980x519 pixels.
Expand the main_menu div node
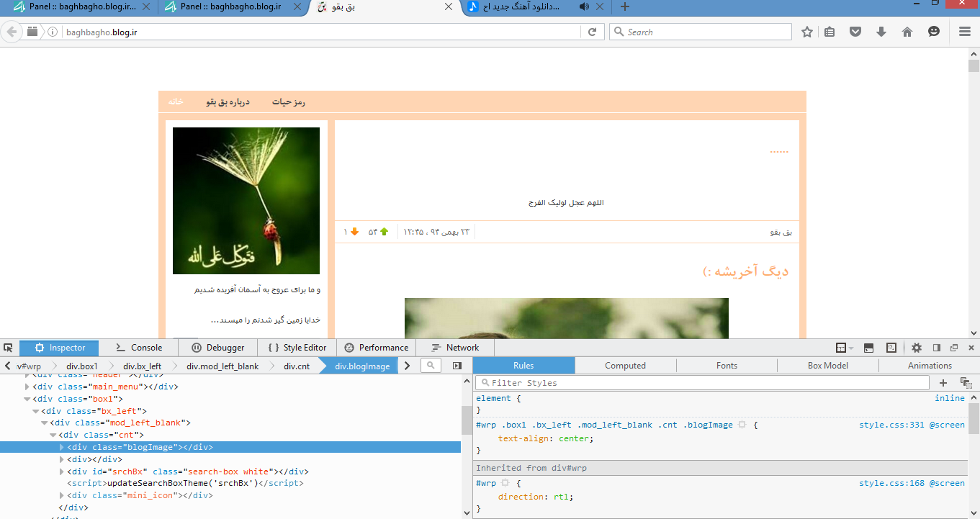(27, 387)
